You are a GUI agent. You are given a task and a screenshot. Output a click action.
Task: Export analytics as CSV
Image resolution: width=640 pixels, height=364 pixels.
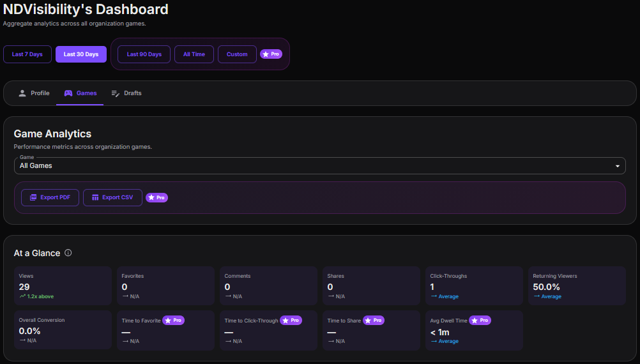click(112, 197)
